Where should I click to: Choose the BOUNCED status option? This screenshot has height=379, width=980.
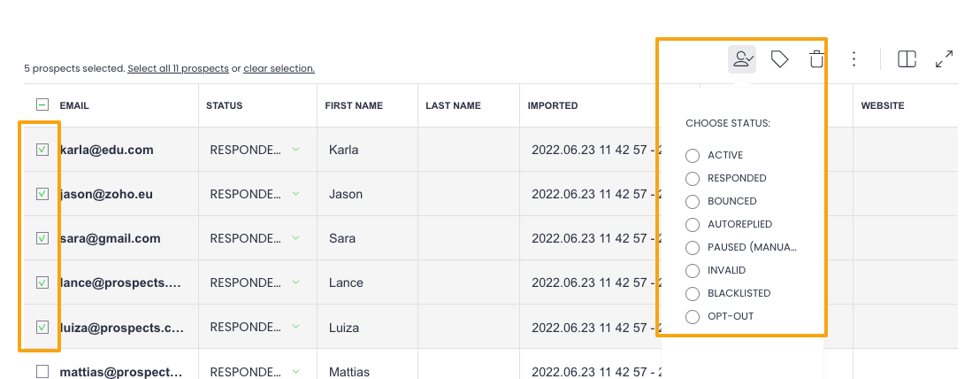coord(693,202)
